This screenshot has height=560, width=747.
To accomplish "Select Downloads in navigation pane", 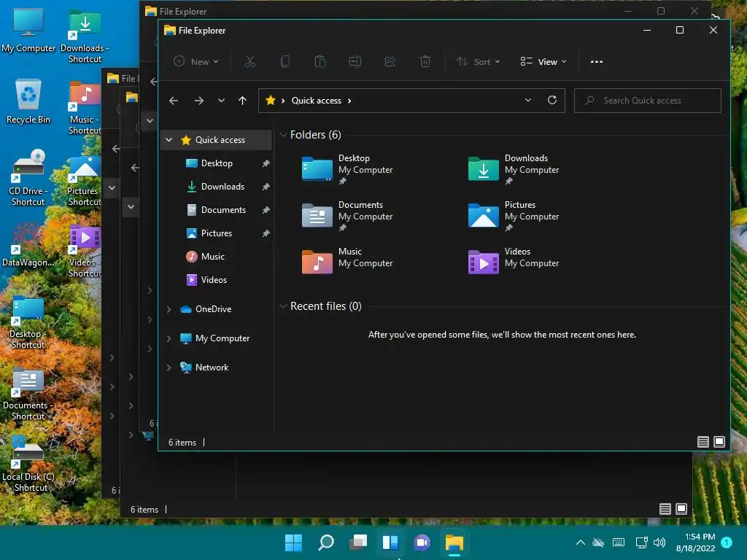I will (x=217, y=187).
